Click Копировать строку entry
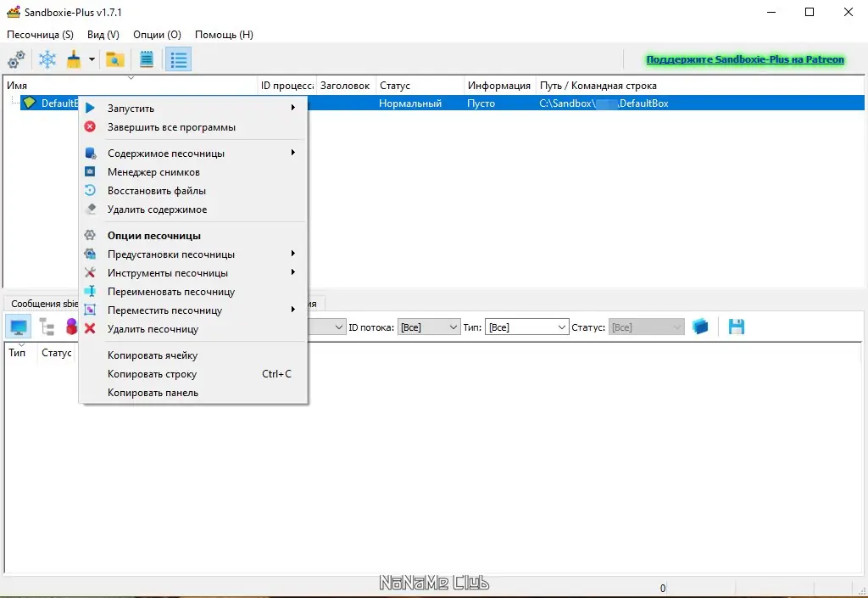Image resolution: width=868 pixels, height=598 pixels. tap(193, 374)
